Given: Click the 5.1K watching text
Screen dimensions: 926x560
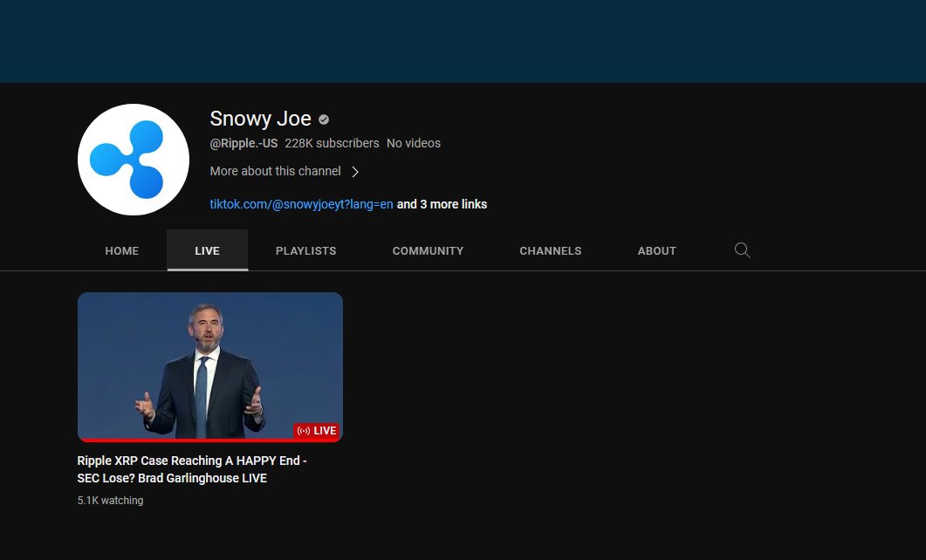Looking at the screenshot, I should (x=111, y=501).
